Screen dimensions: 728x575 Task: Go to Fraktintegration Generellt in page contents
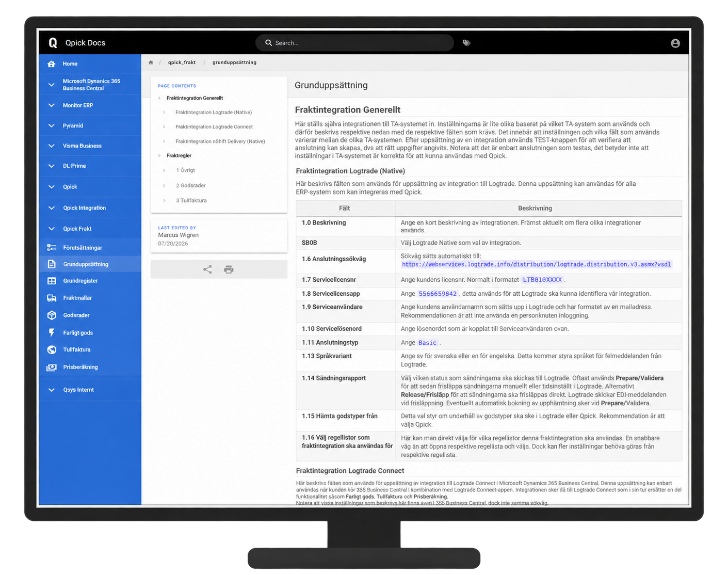(x=195, y=98)
